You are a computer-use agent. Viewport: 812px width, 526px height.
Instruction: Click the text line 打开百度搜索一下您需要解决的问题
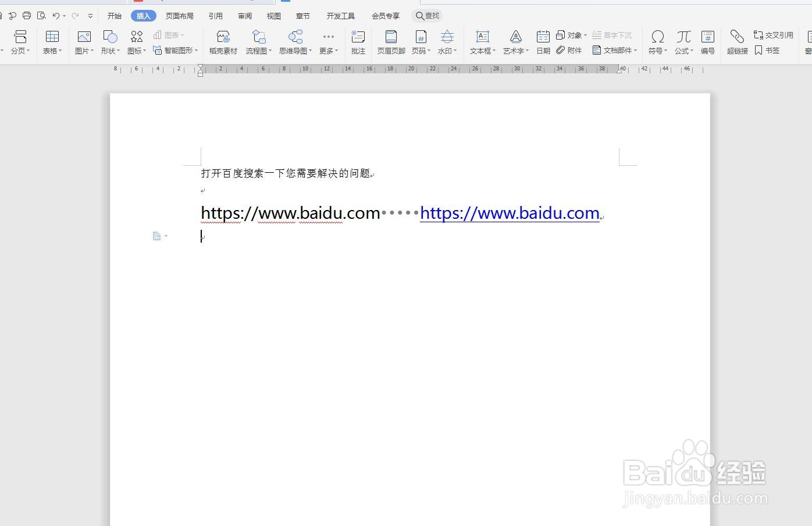tap(286, 173)
